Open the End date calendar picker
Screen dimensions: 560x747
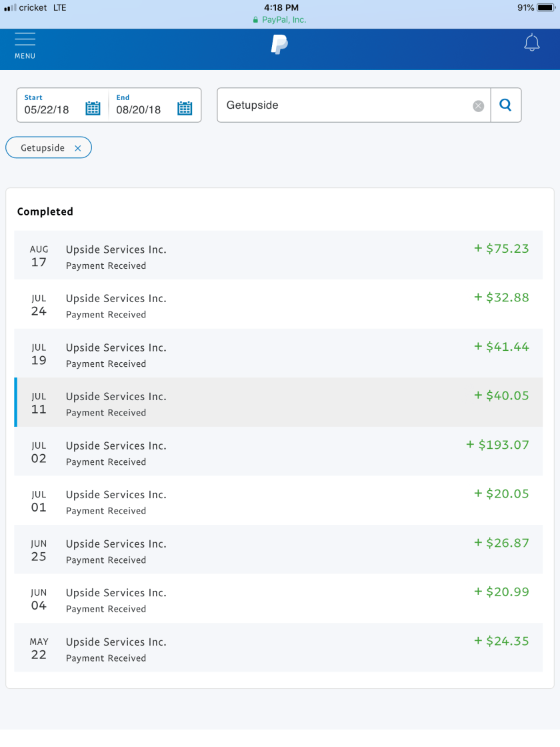(x=185, y=109)
